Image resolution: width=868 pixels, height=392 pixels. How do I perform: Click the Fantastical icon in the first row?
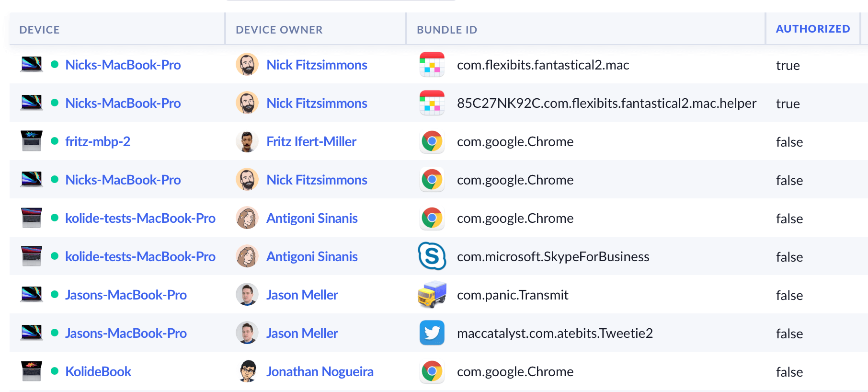pos(432,65)
